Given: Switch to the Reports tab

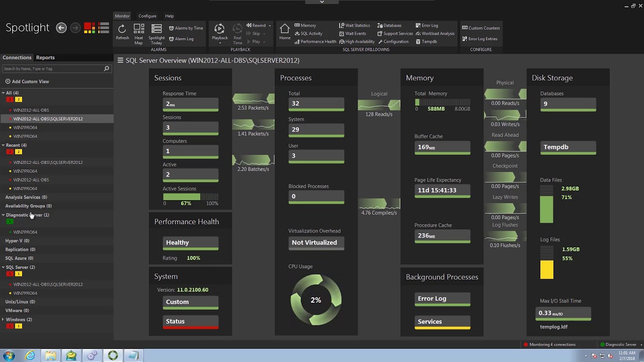Looking at the screenshot, I should (45, 57).
